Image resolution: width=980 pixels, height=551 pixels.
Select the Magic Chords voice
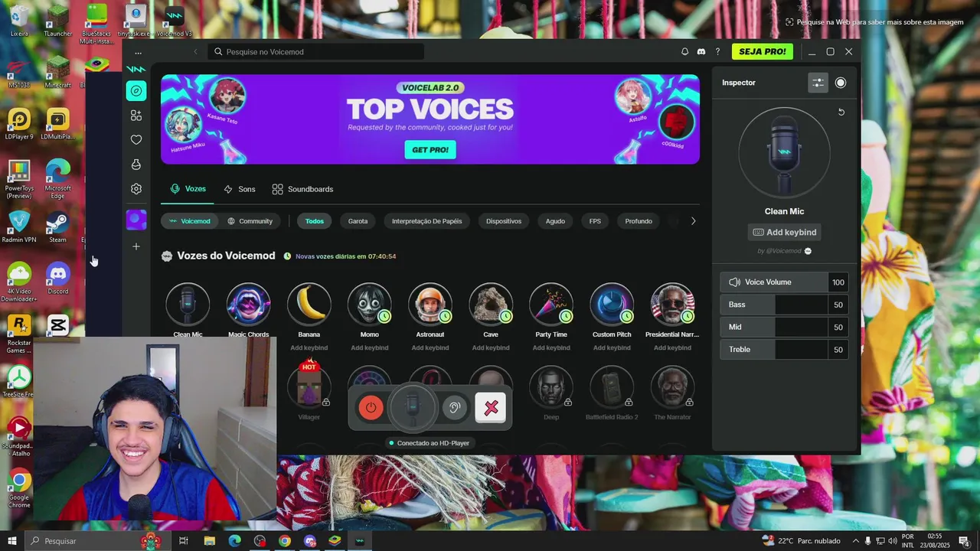pos(248,305)
